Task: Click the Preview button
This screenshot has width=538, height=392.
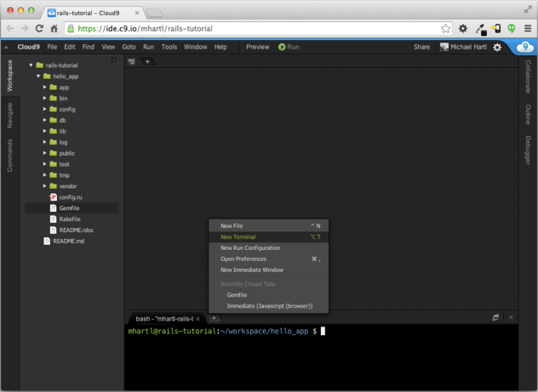Action: pyautogui.click(x=257, y=48)
